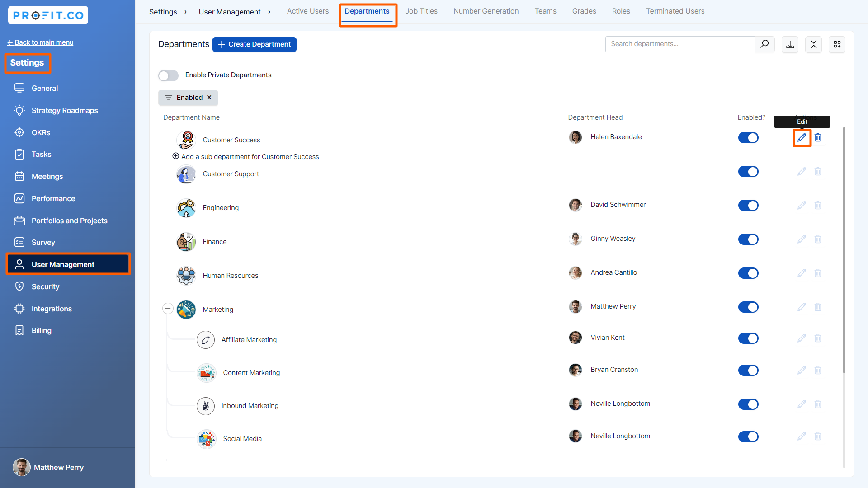Click the edit pencil for Customer Success
868x488 pixels.
click(802, 138)
